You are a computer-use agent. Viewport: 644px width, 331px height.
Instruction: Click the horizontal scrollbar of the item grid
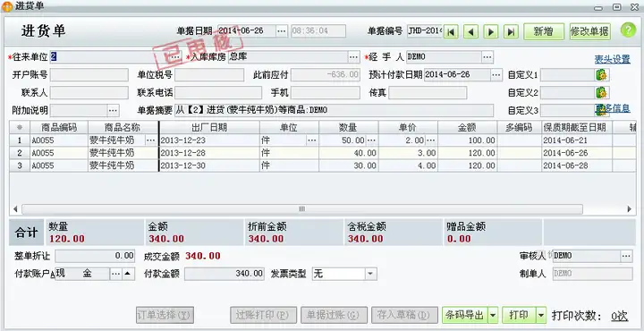pos(302,209)
